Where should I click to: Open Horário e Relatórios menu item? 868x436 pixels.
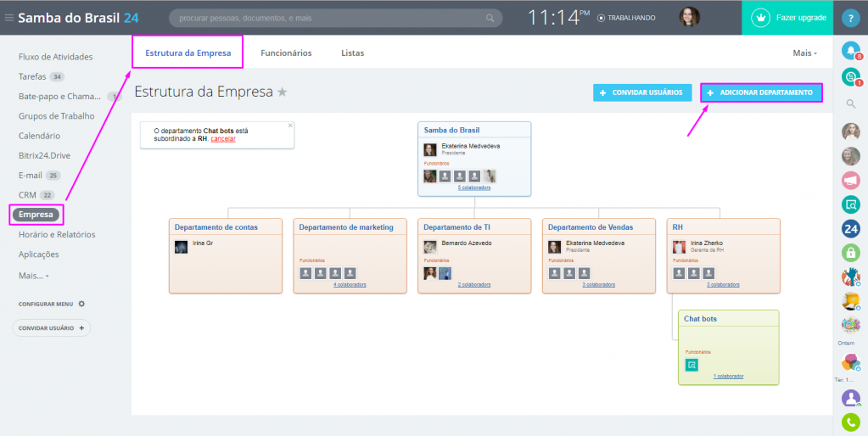(57, 235)
